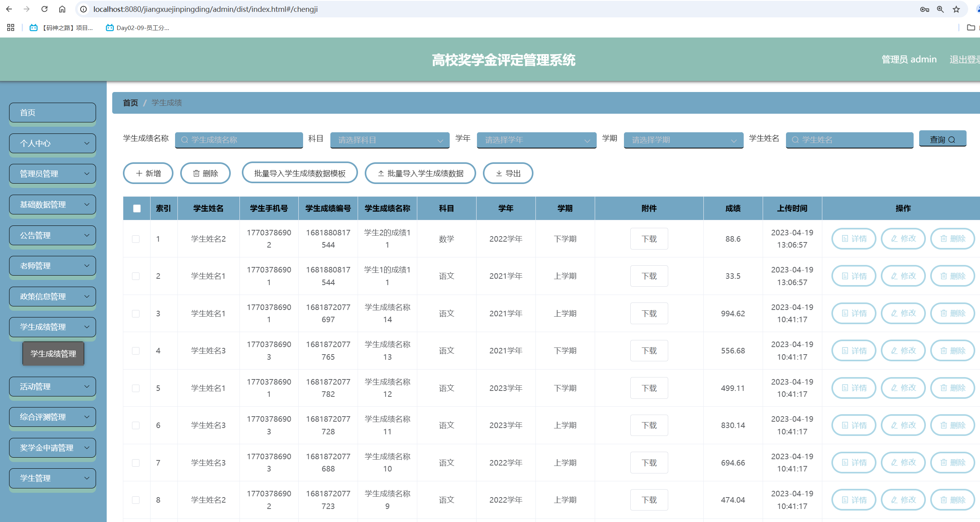Click 删除 trash button for row 1
980x522 pixels.
953,238
